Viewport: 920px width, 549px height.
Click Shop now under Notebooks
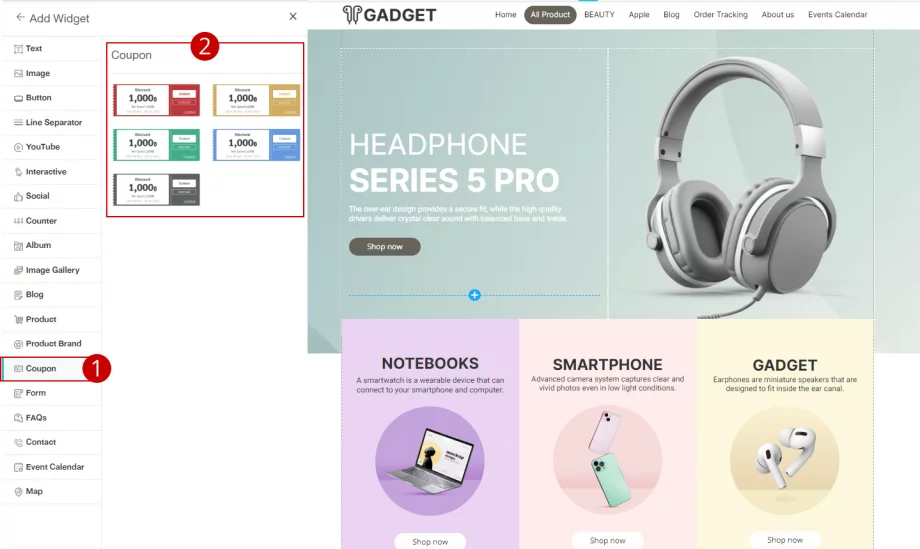[x=430, y=541]
